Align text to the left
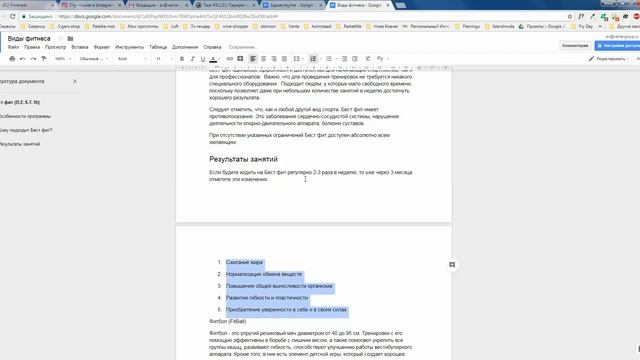Screen dimensions: 640x360 coord(253,59)
